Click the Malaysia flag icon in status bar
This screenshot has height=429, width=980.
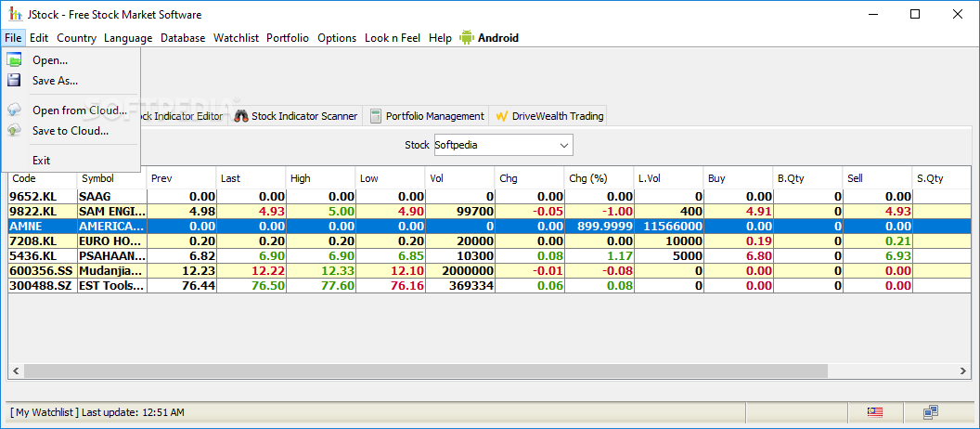874,412
